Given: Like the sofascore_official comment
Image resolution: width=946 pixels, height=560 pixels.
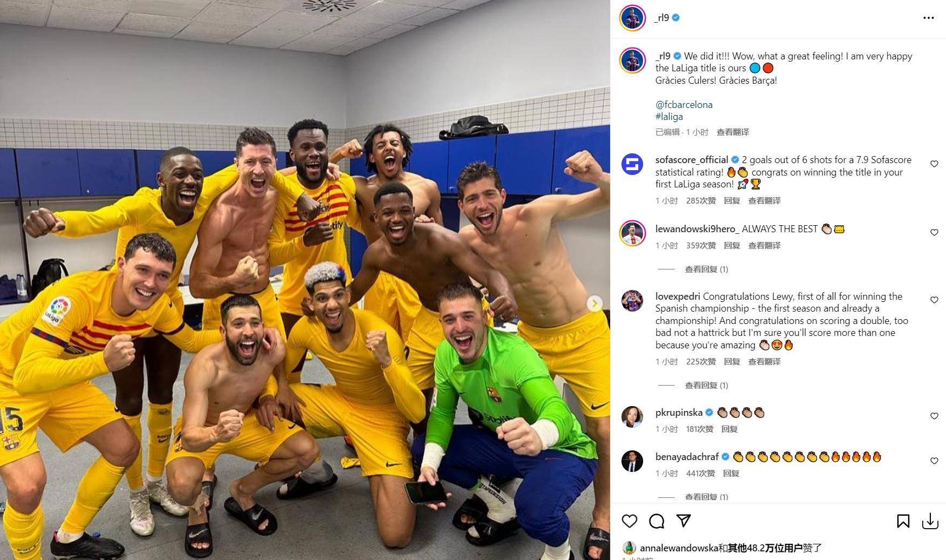Looking at the screenshot, I should [x=934, y=164].
